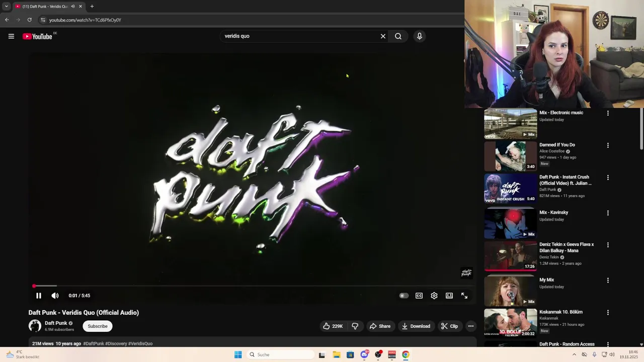Click the magnifier search button

click(x=398, y=36)
